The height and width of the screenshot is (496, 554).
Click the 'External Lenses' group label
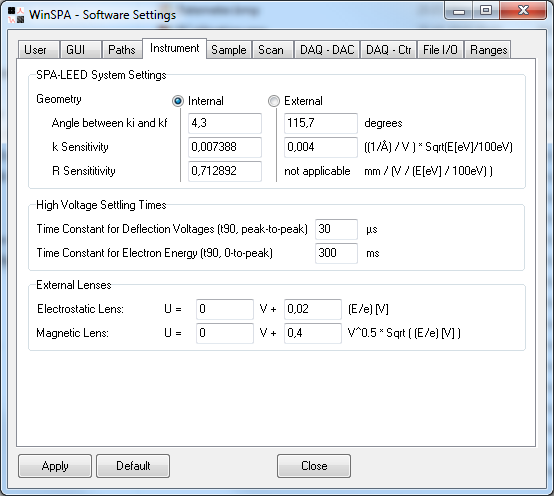point(73,285)
